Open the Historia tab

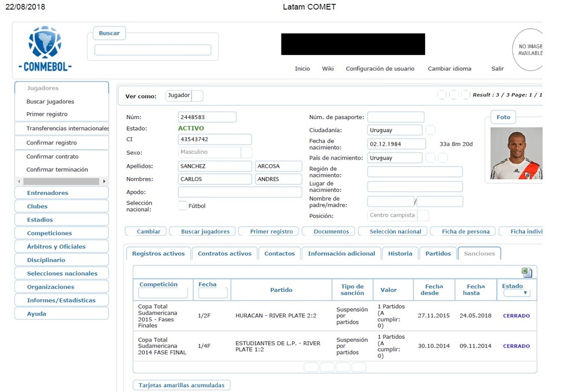(x=400, y=253)
